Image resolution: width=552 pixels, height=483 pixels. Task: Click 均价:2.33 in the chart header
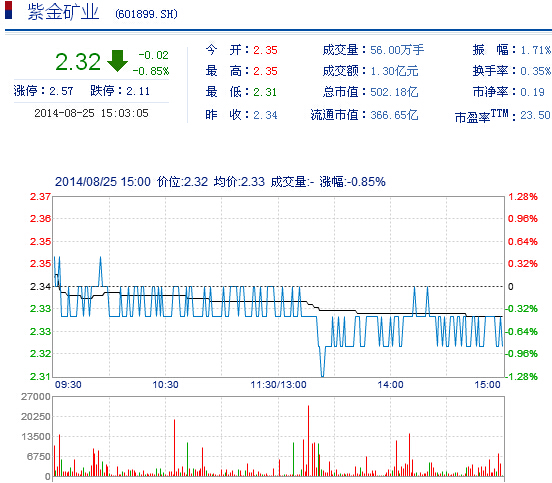point(239,182)
